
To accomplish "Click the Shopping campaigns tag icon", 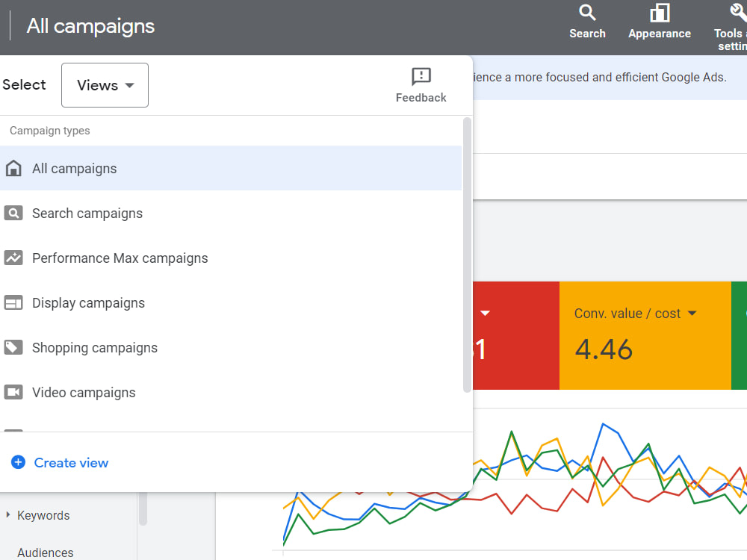I will (x=13, y=347).
